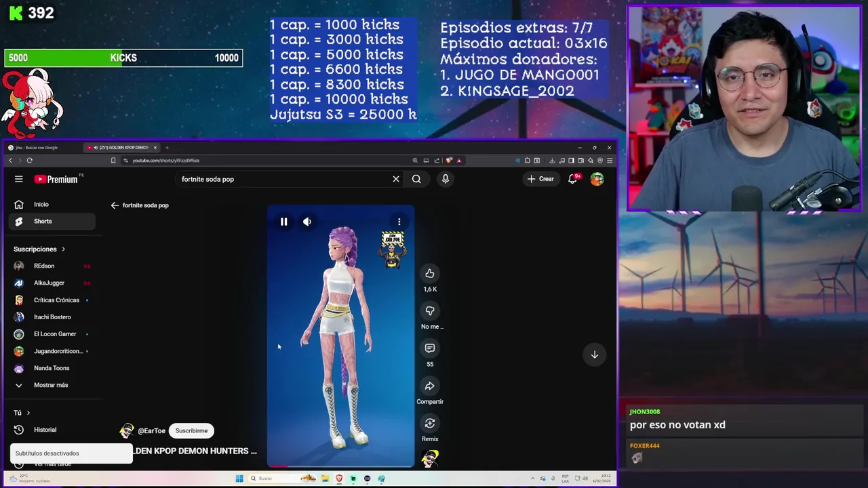Dislike the Short with thumbs-down
Viewport: 868px width, 488px height.
pos(430,310)
